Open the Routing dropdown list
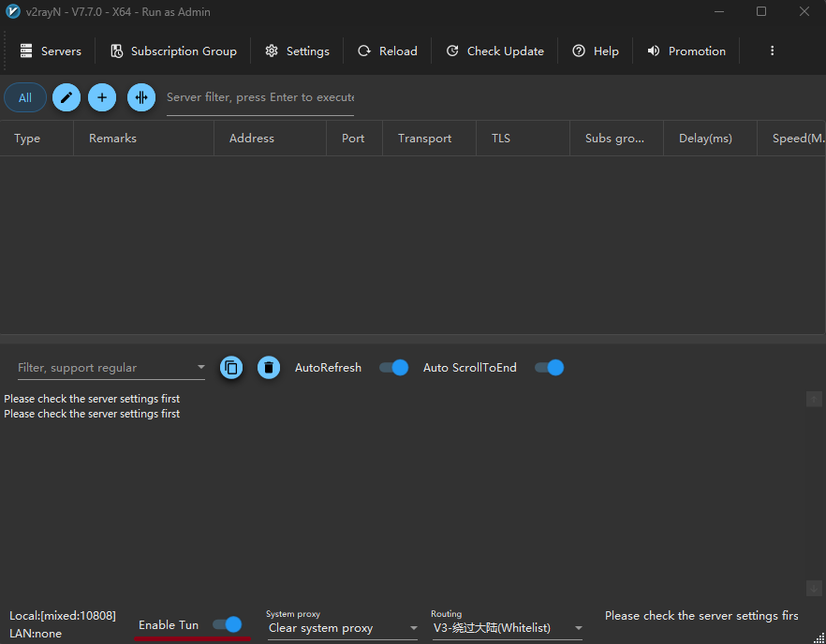The width and height of the screenshot is (826, 644). 578,628
